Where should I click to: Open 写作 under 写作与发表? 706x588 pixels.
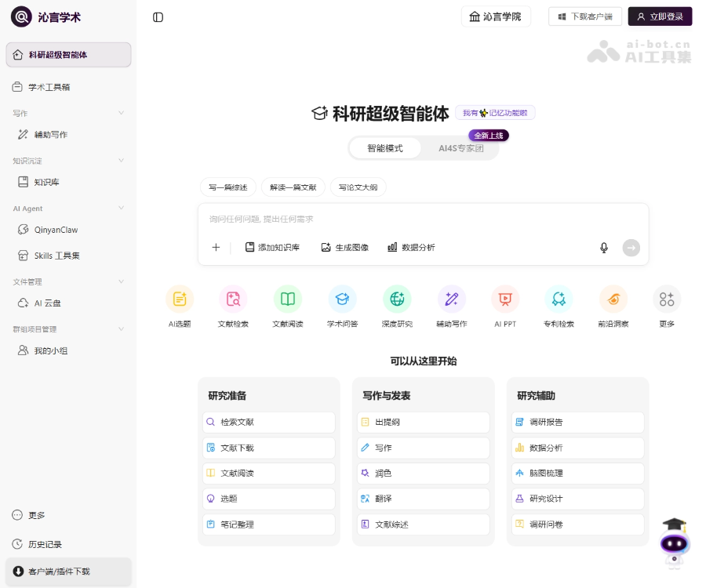(x=424, y=448)
